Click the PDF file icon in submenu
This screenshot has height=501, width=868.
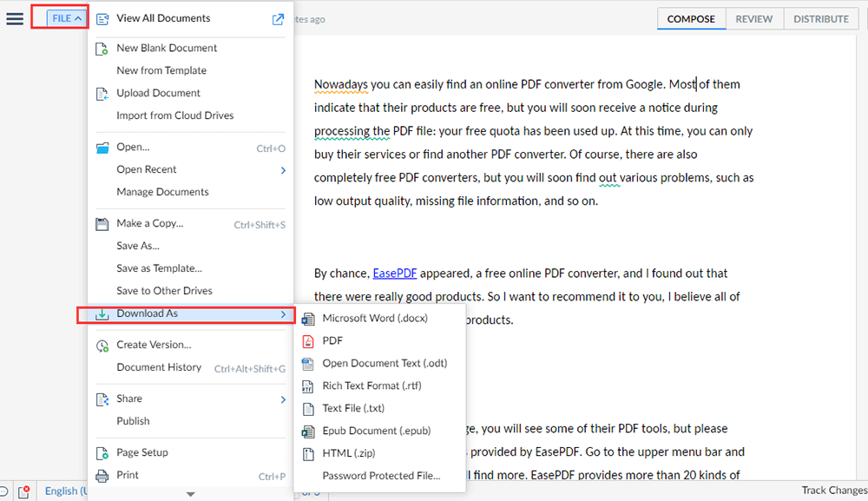click(x=307, y=341)
